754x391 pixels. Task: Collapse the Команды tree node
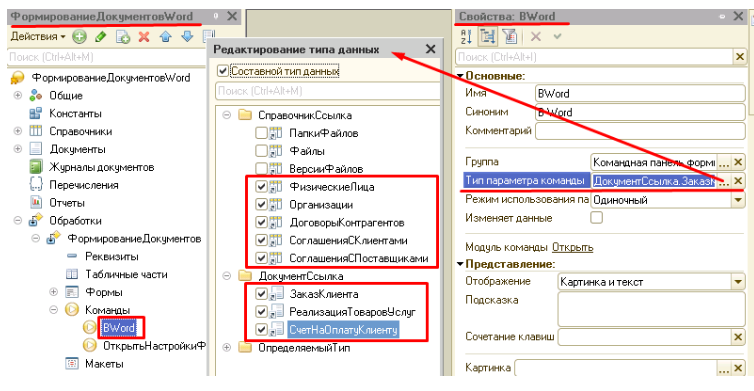(53, 310)
